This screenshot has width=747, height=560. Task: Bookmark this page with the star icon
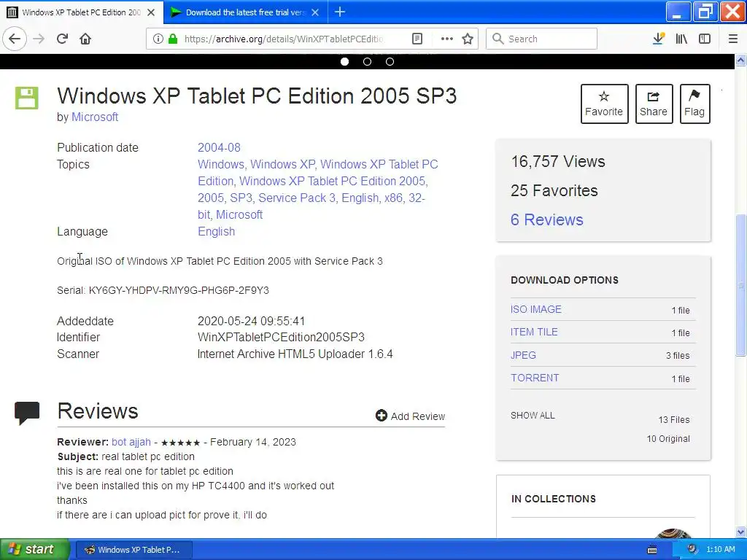point(468,39)
